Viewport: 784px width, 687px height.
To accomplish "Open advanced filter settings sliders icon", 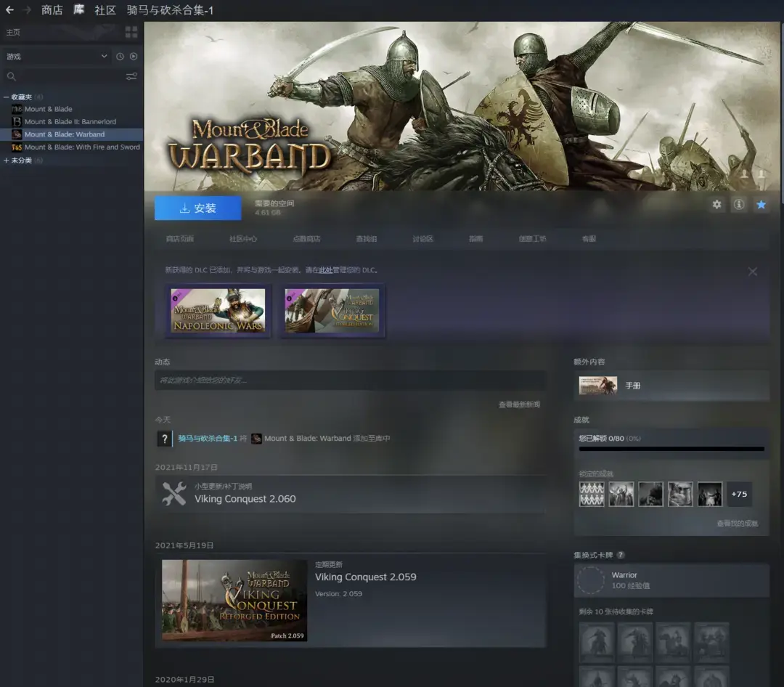I will point(131,76).
